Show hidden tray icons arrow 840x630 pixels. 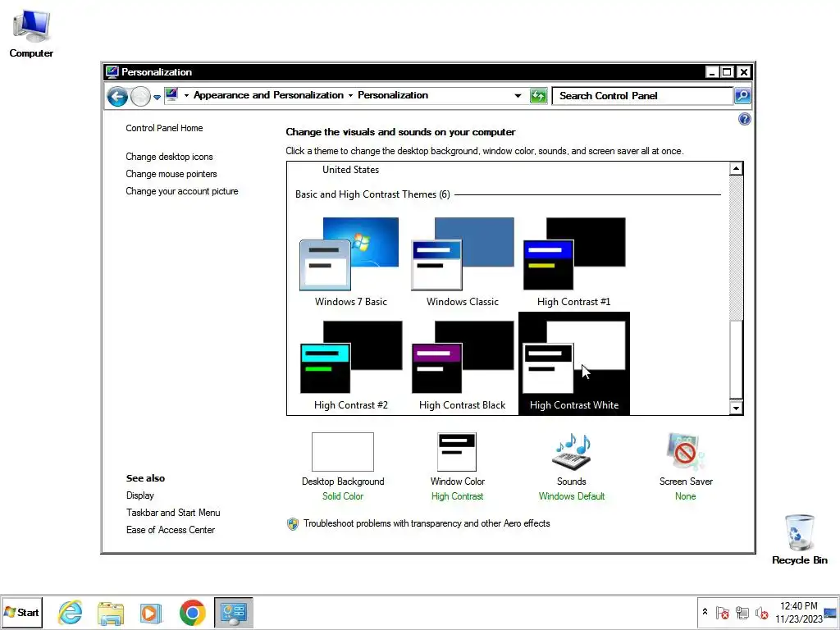705,612
